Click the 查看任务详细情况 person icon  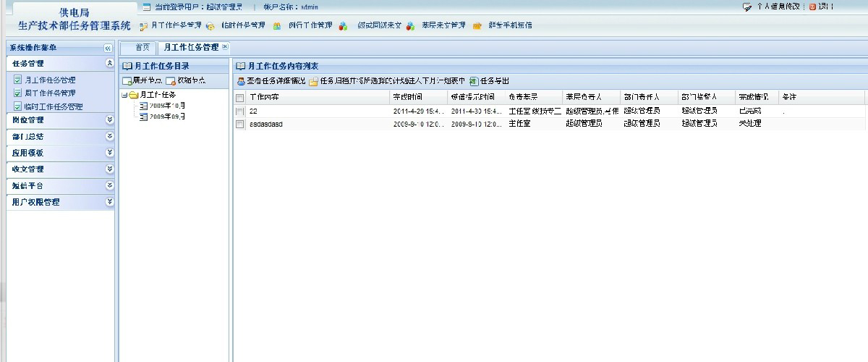241,81
